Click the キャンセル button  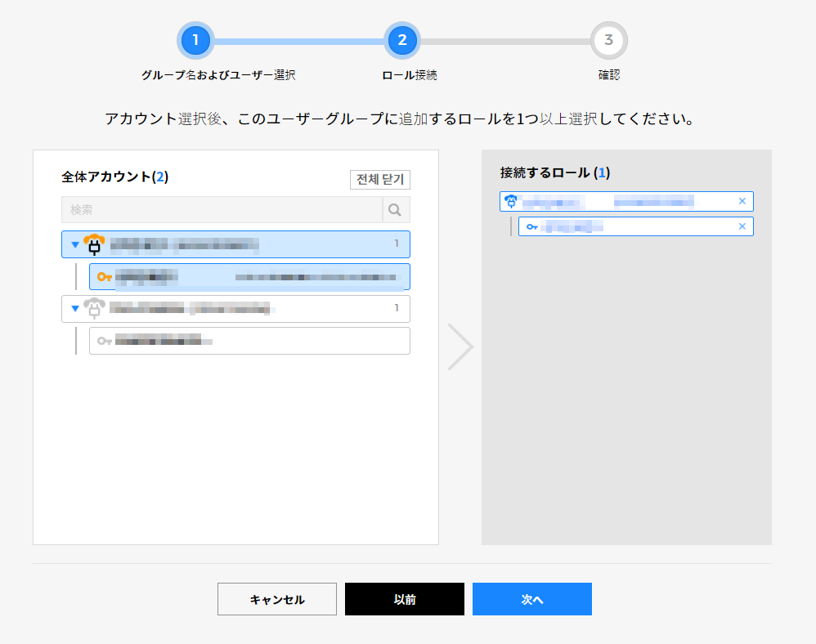tap(277, 599)
